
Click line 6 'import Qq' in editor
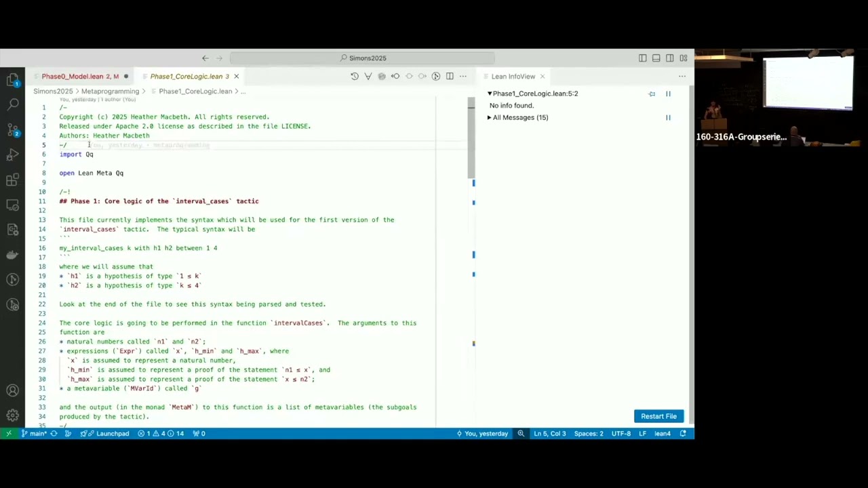[x=77, y=155]
